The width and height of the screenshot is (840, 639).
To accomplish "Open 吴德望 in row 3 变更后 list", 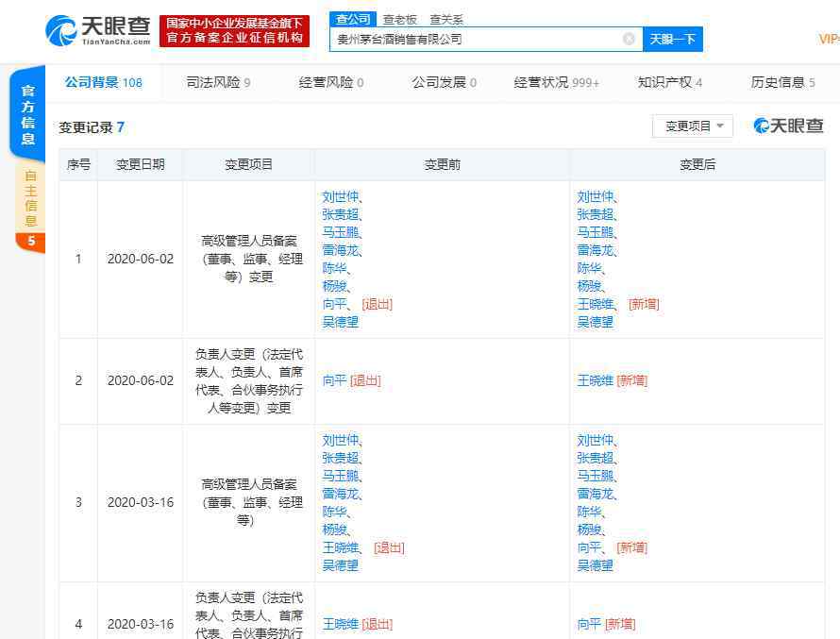I will tap(595, 565).
